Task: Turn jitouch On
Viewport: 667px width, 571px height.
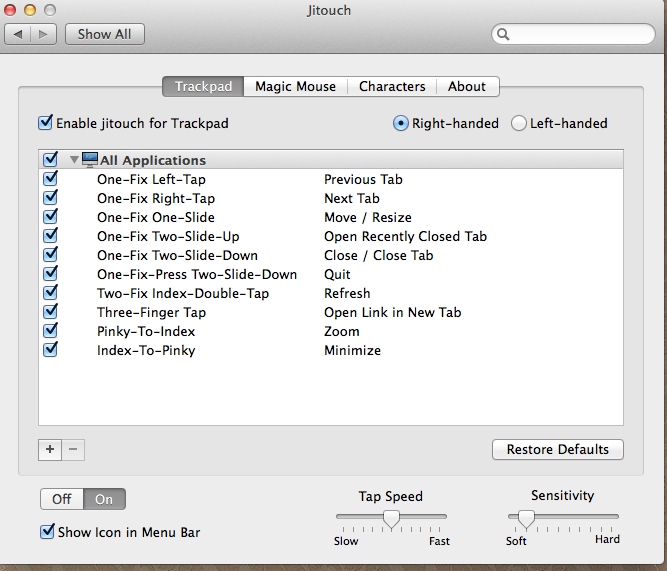Action: click(x=104, y=499)
